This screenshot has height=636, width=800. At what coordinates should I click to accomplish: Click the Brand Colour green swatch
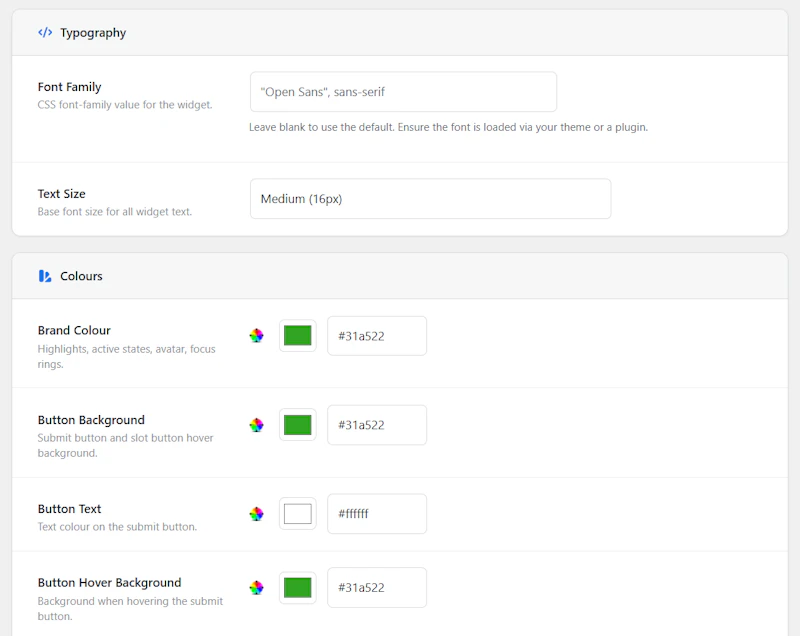[x=297, y=336]
